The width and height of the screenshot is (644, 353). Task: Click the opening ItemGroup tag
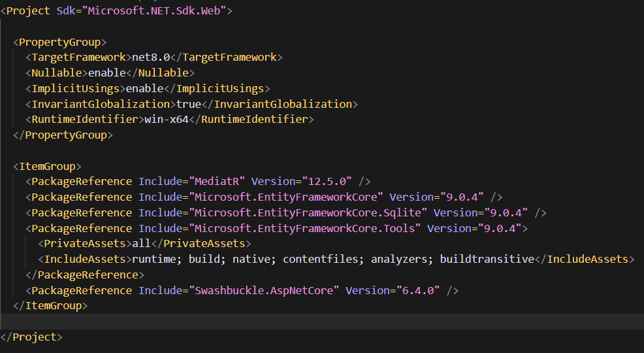click(47, 167)
